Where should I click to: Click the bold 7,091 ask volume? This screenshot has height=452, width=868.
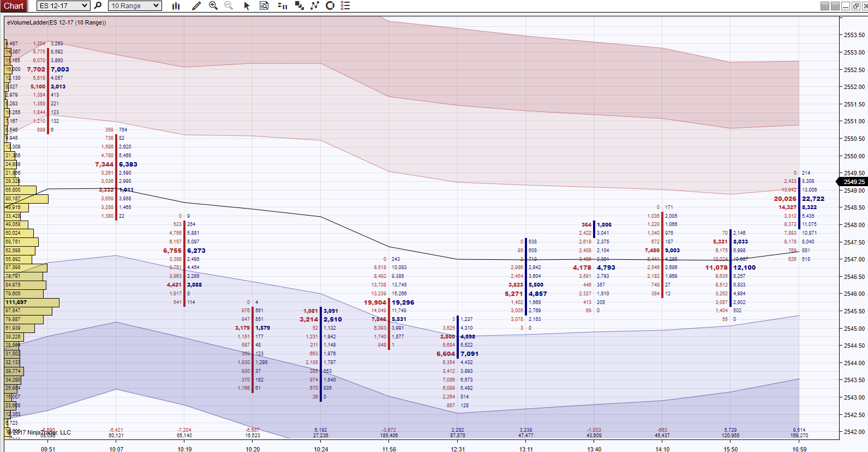[470, 354]
